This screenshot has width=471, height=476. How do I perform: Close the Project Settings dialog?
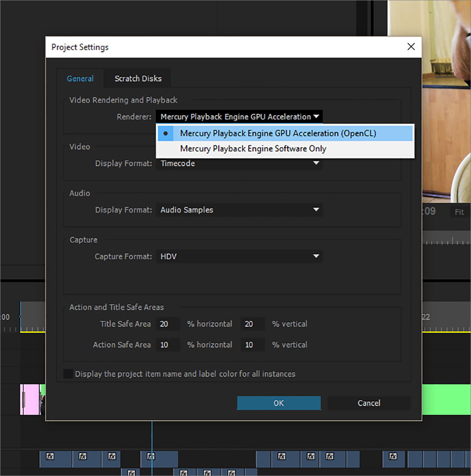(411, 47)
